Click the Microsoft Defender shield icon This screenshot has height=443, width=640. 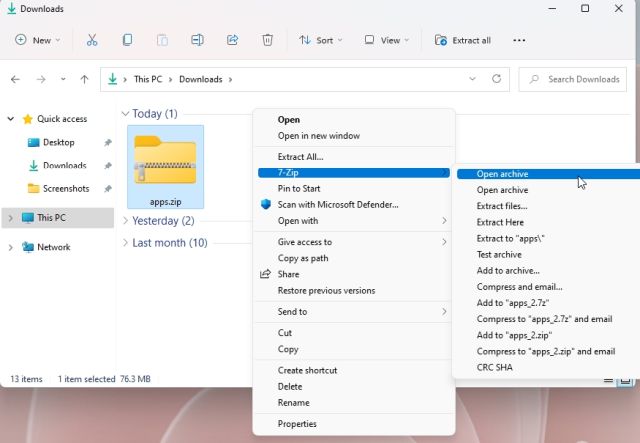coord(266,204)
